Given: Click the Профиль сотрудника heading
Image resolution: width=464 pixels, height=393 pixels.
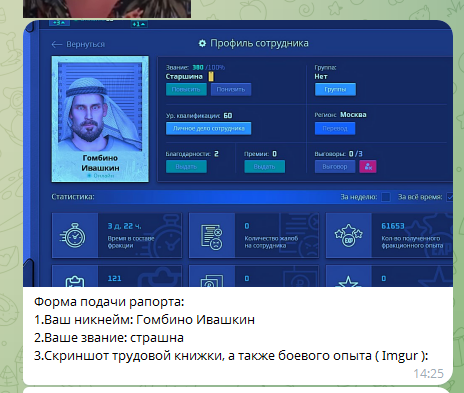Looking at the screenshot, I should tap(259, 43).
